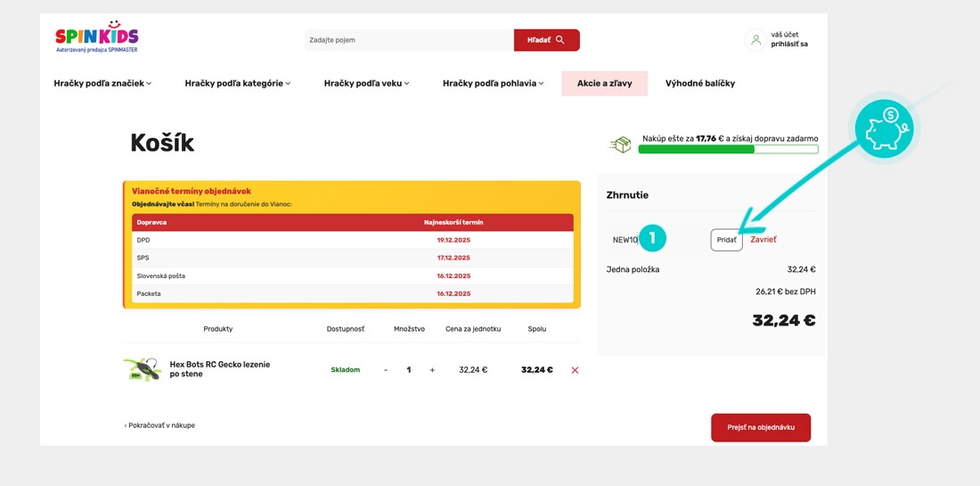Click the piggy bank savings icon
The width and height of the screenshot is (980, 486).
(884, 129)
